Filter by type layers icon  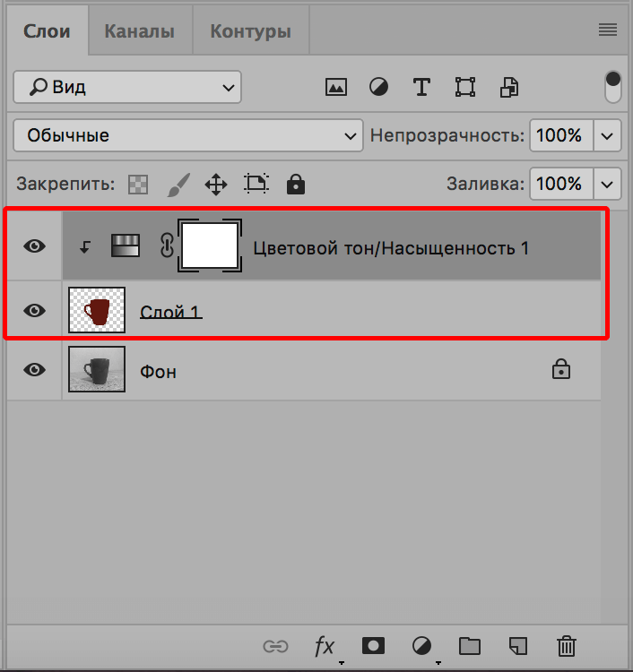pos(421,87)
